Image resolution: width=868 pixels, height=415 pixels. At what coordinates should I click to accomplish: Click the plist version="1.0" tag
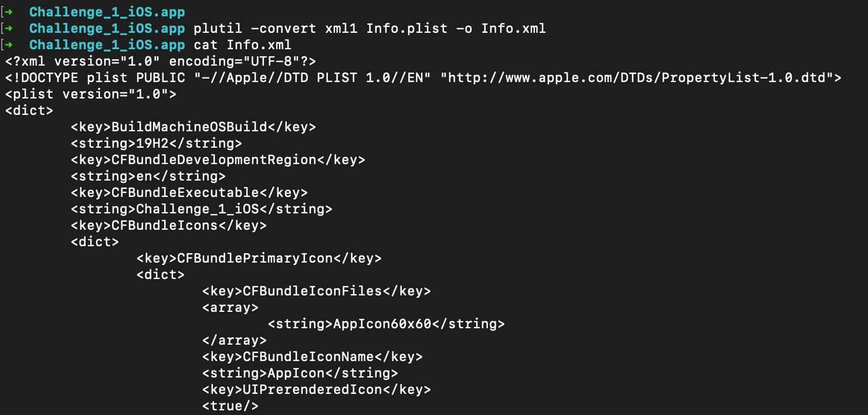coord(91,94)
